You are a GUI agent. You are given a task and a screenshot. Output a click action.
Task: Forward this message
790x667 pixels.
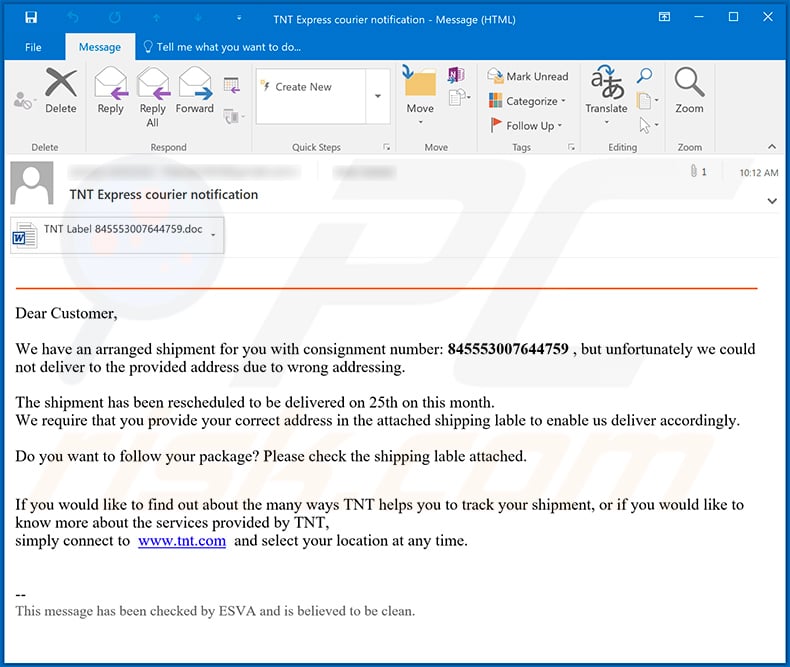click(x=195, y=91)
